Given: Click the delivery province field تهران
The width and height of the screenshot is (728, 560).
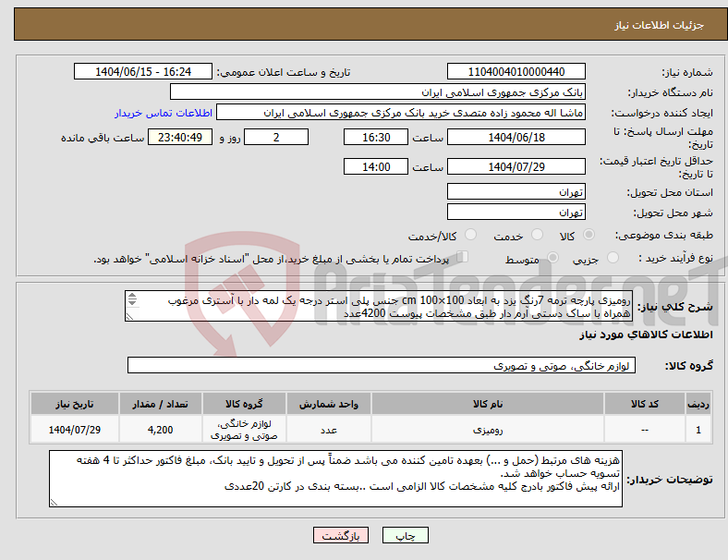Looking at the screenshot, I should click(516, 192).
